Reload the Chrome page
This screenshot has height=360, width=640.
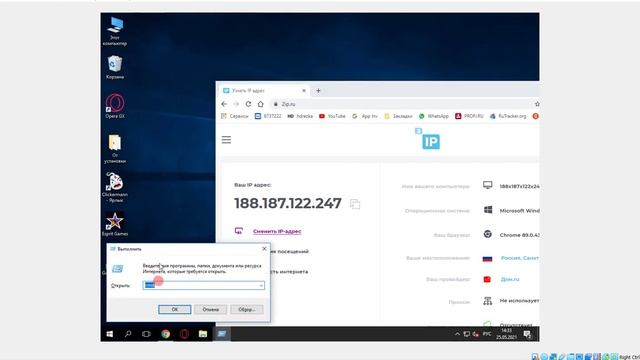[x=248, y=104]
